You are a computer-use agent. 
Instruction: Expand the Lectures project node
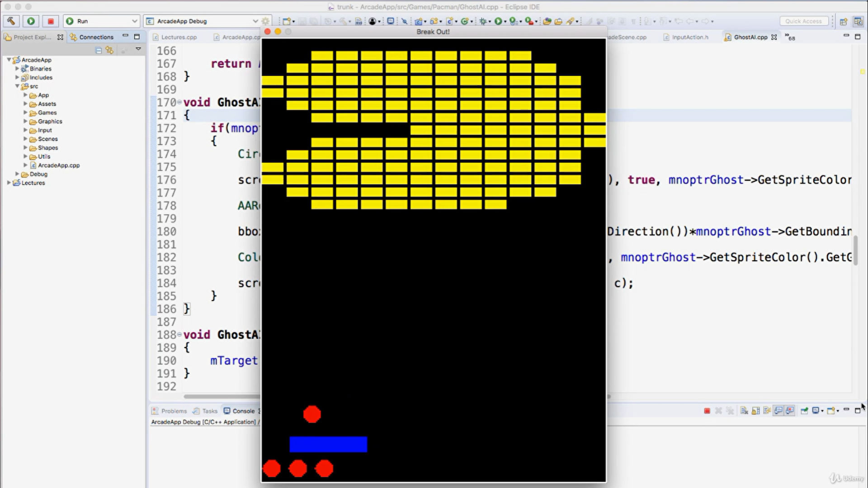pyautogui.click(x=9, y=183)
